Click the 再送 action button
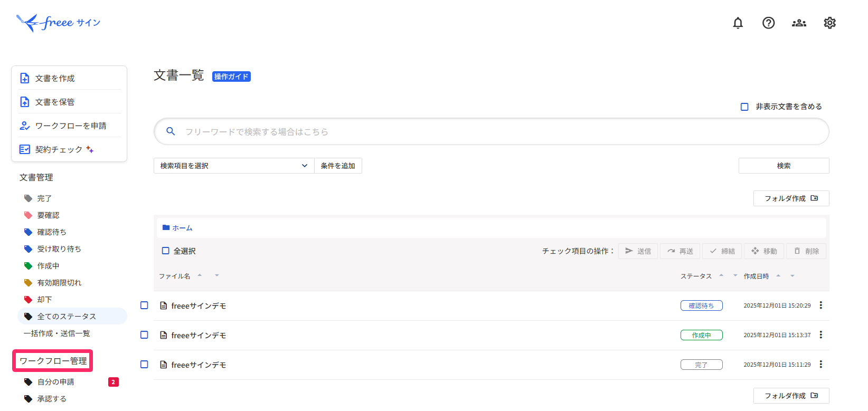Viewport: 868px width, 411px height. pos(680,251)
